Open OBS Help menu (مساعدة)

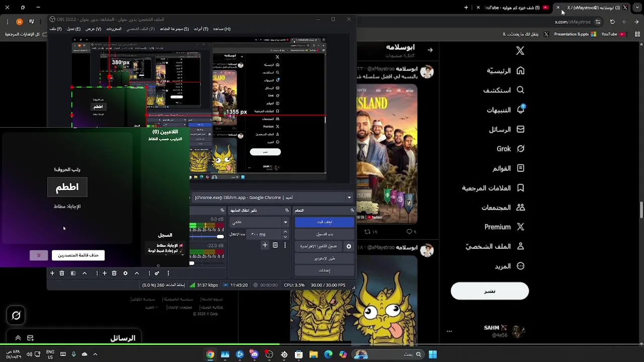tap(221, 29)
